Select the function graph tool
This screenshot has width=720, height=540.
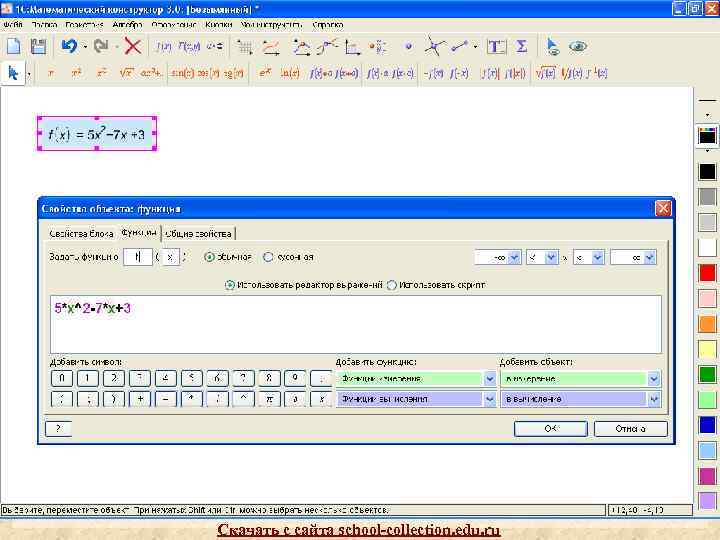pyautogui.click(x=271, y=47)
